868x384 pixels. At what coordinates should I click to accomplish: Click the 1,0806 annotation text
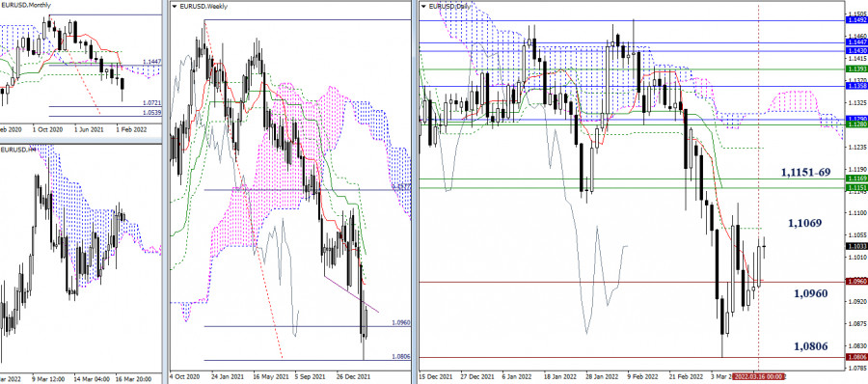[810, 346]
